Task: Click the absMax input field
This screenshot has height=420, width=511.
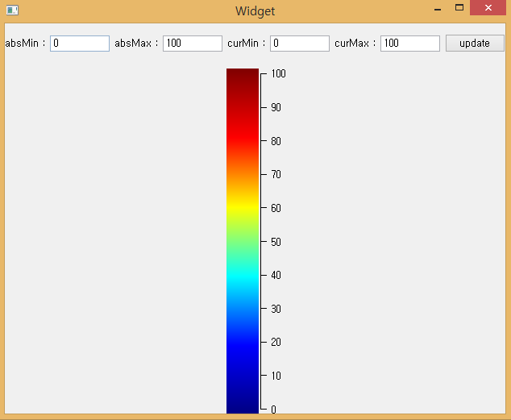Action: coord(193,44)
